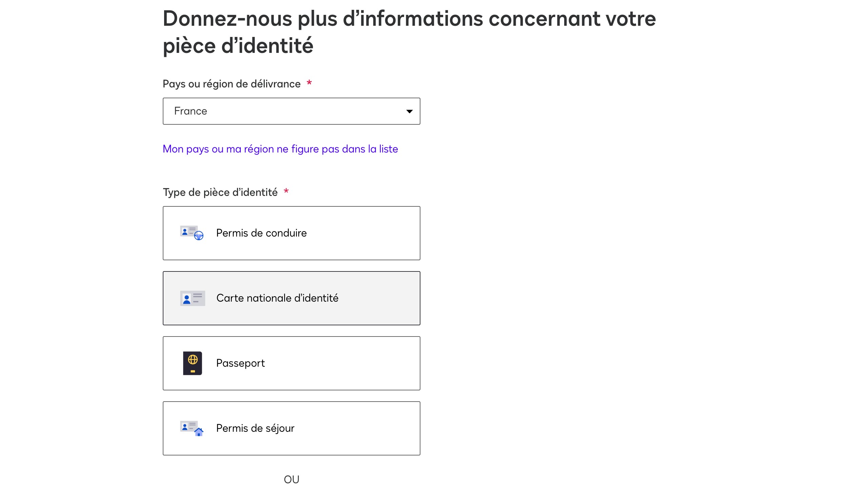The height and width of the screenshot is (488, 868).
Task: Click the residence permit house icon
Action: 192,428
